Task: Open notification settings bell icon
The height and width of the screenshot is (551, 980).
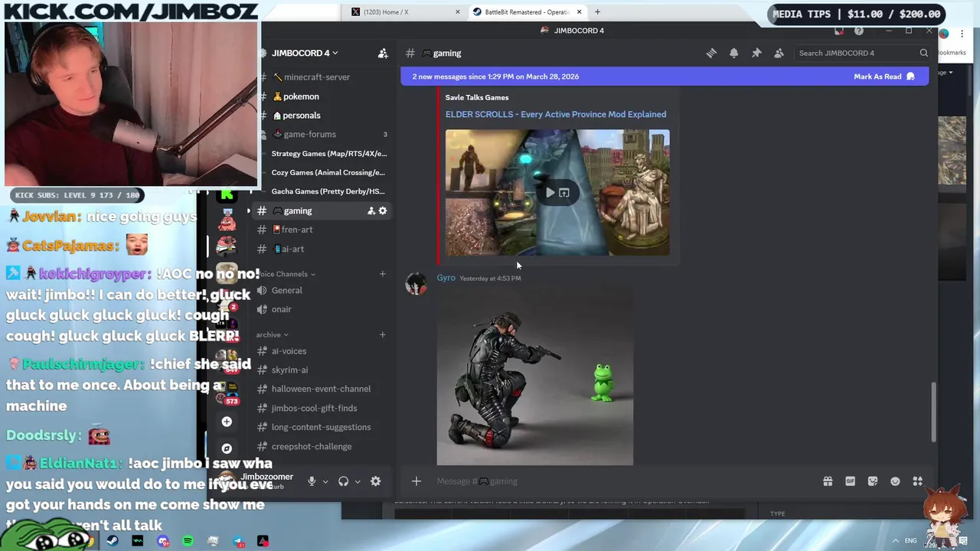Action: tap(733, 53)
